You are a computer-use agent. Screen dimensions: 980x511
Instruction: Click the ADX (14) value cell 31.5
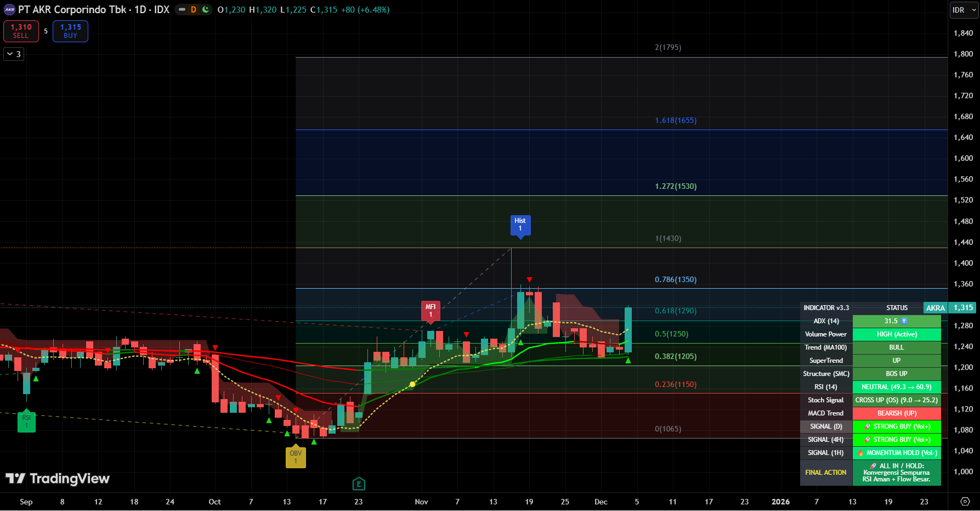(897, 321)
